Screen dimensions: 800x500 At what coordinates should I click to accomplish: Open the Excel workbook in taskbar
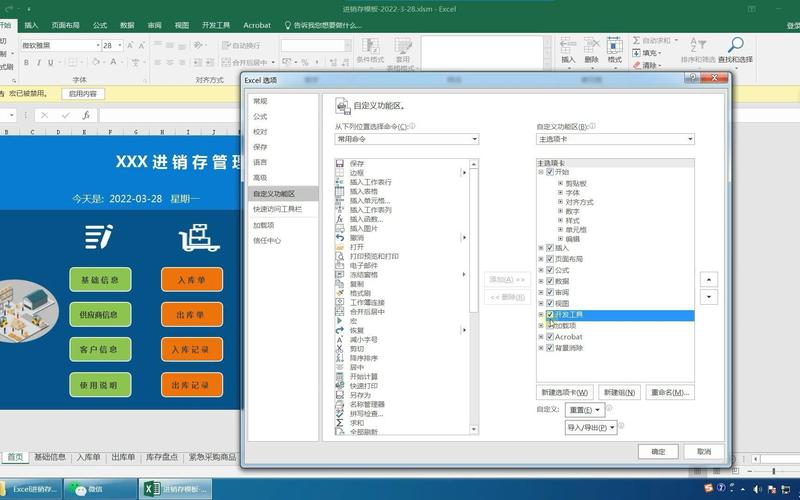(x=176, y=489)
